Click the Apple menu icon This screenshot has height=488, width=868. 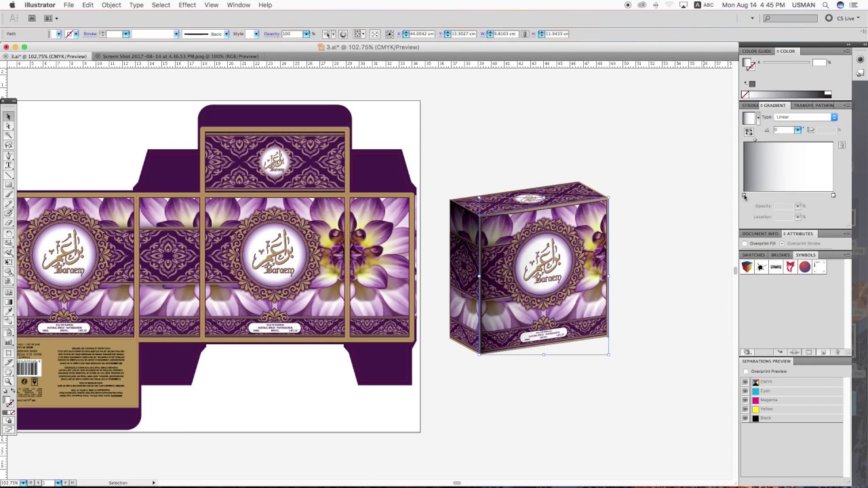(x=12, y=5)
